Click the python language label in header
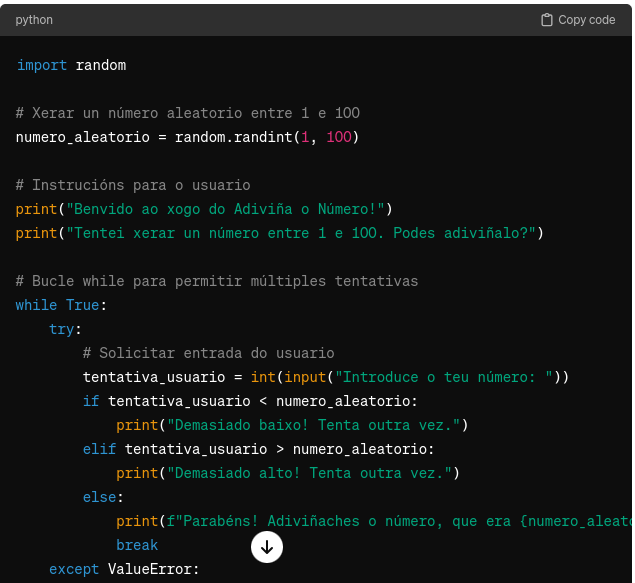The image size is (635, 583). click(x=34, y=20)
